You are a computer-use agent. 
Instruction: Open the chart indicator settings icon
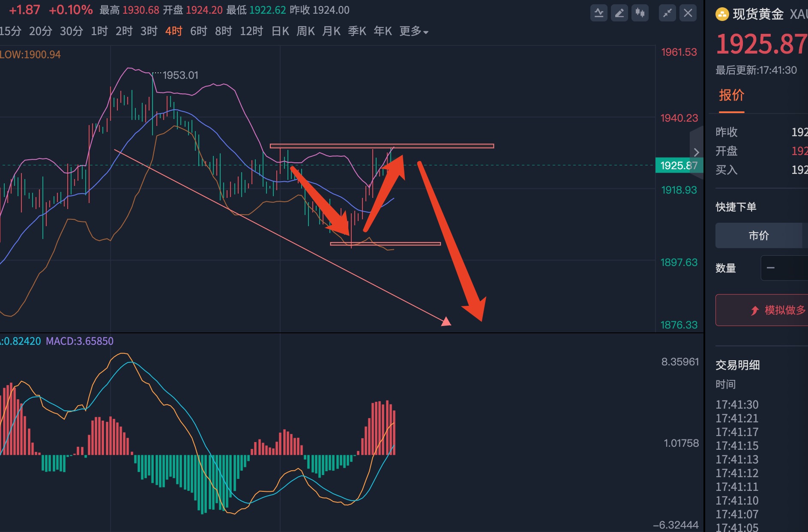599,13
